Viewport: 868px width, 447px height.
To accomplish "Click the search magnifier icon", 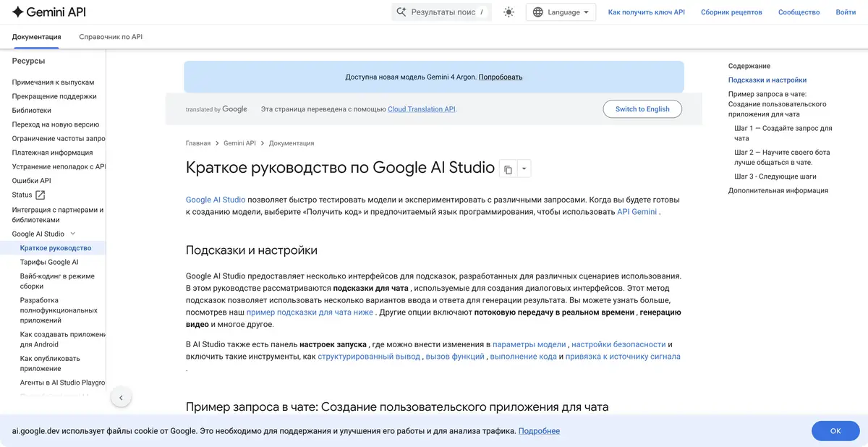I will [401, 12].
